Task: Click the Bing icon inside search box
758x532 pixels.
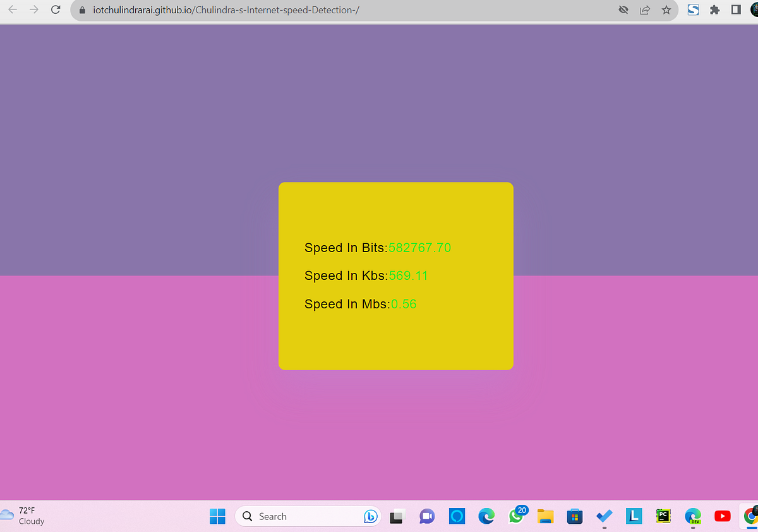Action: 371,516
